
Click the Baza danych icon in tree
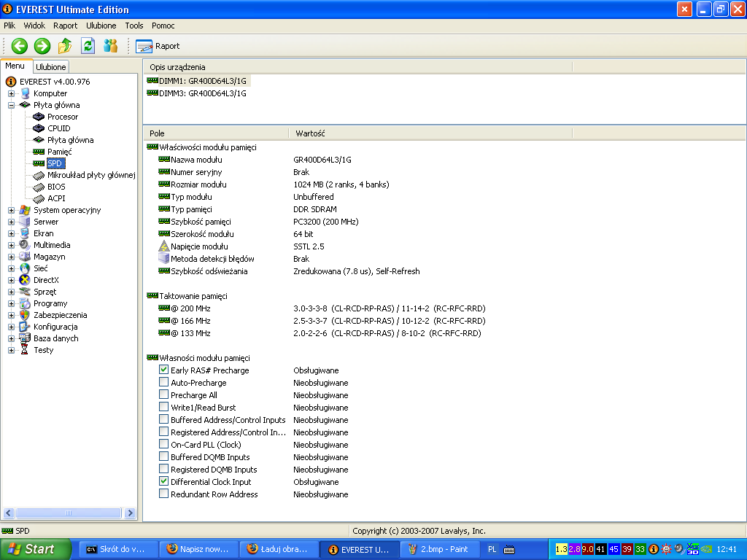25,338
